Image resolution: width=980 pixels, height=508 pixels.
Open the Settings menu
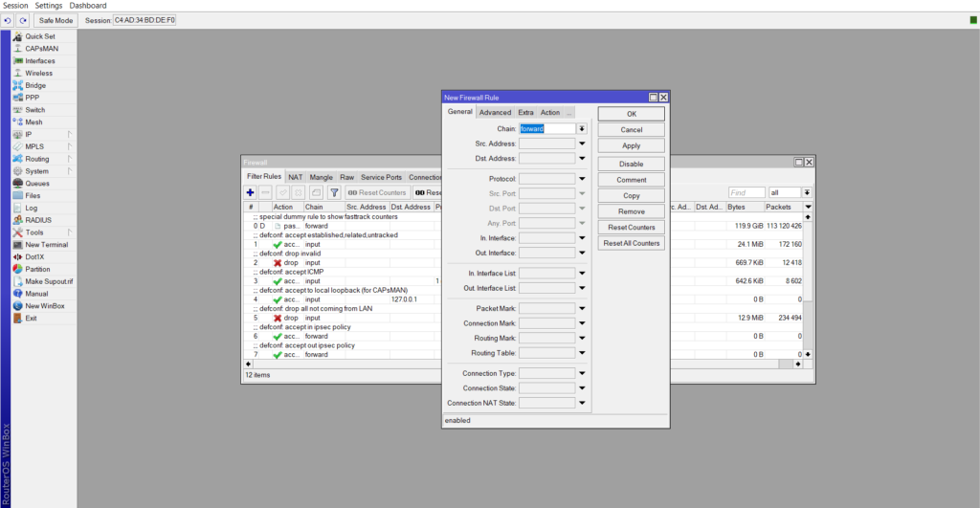click(49, 6)
